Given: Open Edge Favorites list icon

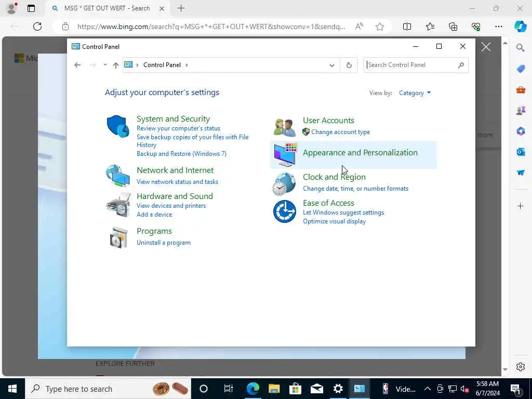Looking at the screenshot, I should (430, 26).
